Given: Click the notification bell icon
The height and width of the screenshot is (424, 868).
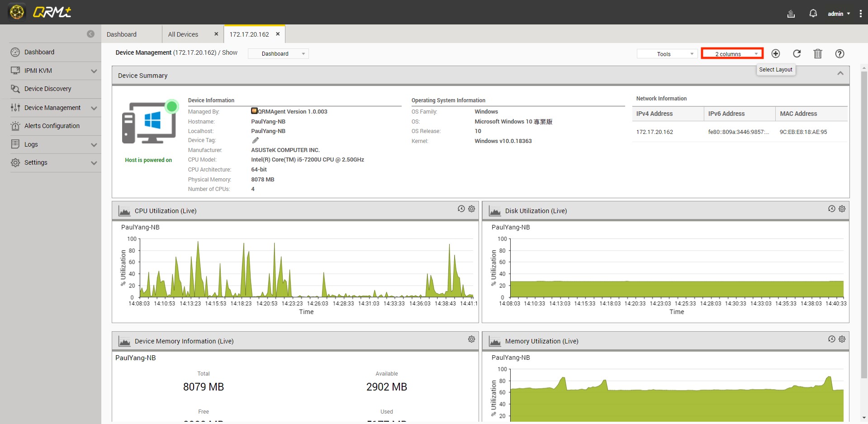Looking at the screenshot, I should pos(813,14).
